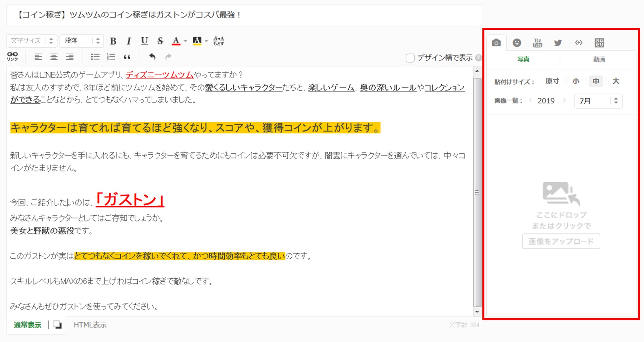The width and height of the screenshot is (644, 342).
Task: Click the article title input field
Action: coord(244,15)
